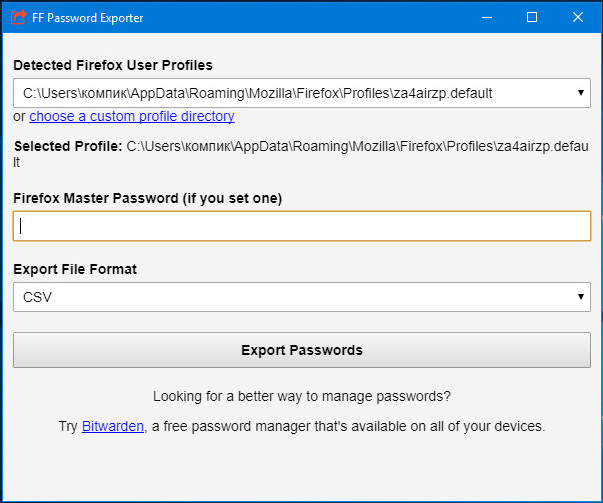Open the choose a custom profile directory link
The image size is (603, 503).
(132, 116)
